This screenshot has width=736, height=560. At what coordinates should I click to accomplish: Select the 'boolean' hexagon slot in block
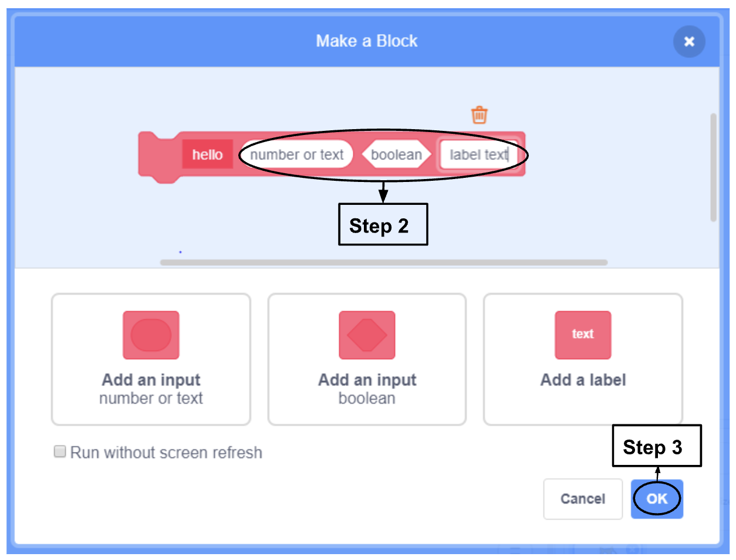pyautogui.click(x=396, y=155)
